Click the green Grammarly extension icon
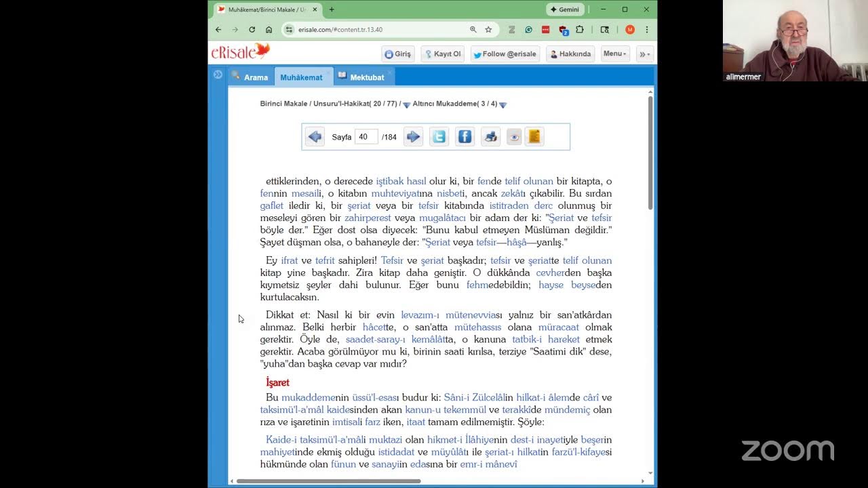This screenshot has height=488, width=868. click(x=529, y=30)
